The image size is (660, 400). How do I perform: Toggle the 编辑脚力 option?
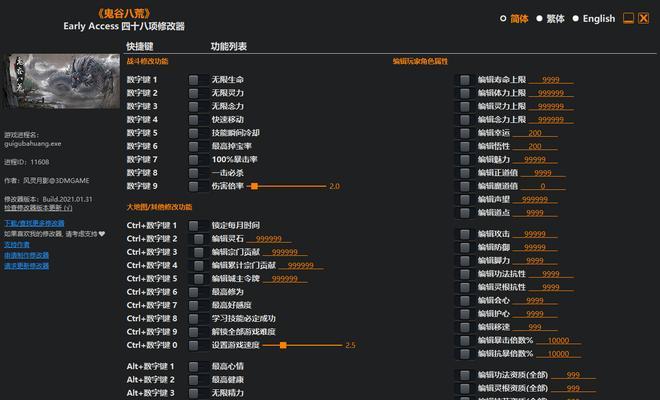click(465, 261)
